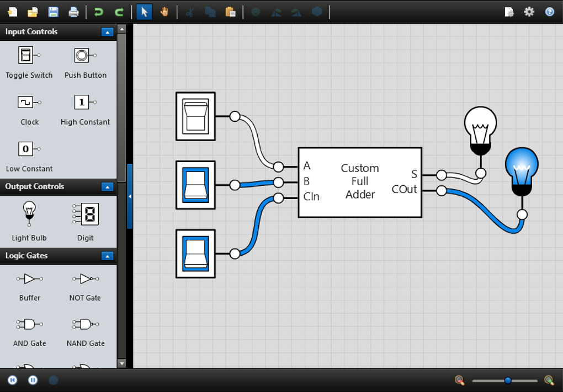563x392 pixels.
Task: Redo the last undone action
Action: point(119,12)
